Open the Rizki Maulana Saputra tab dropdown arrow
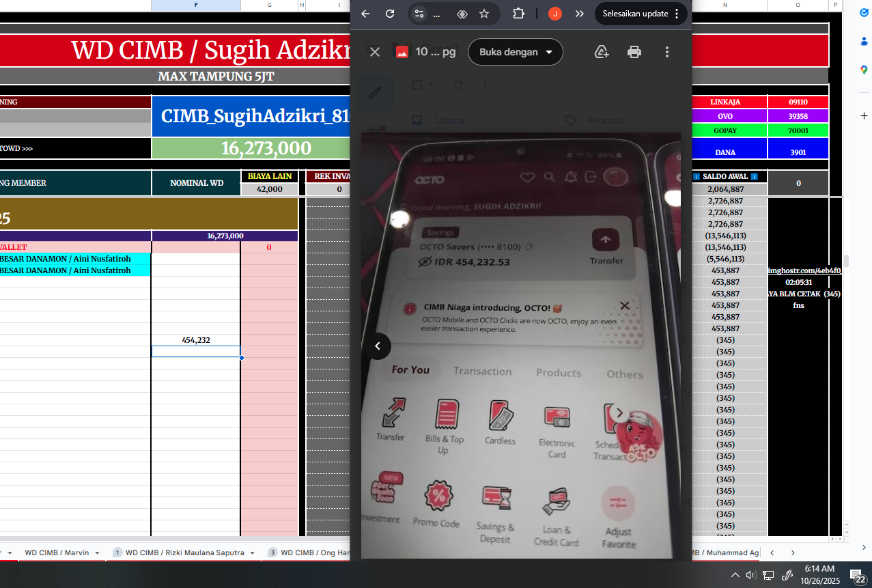 pos(252,552)
